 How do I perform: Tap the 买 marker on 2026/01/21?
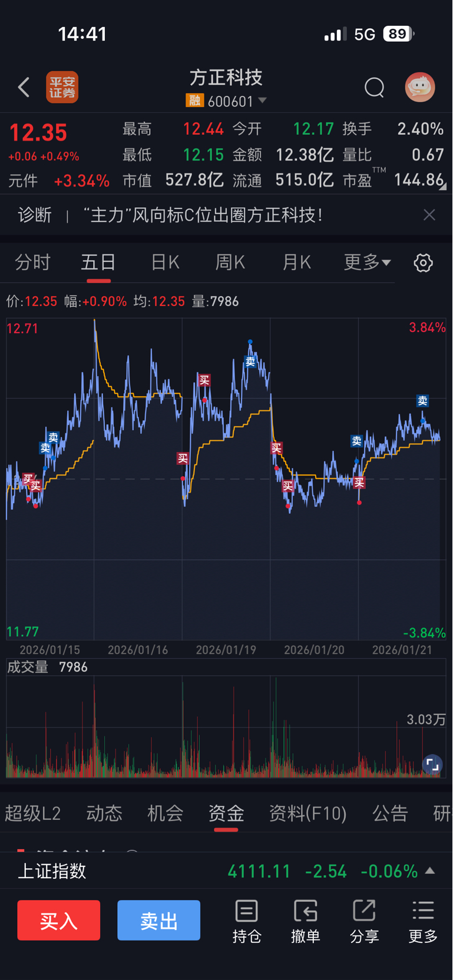359,483
